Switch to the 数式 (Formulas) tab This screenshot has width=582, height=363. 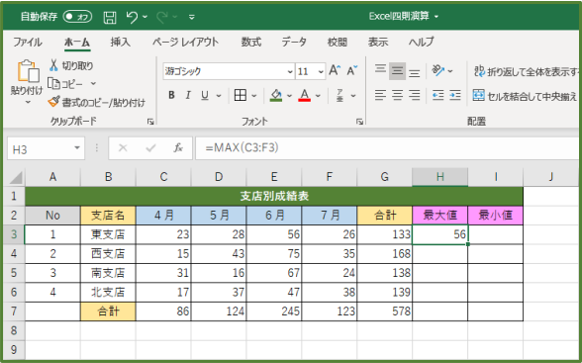pos(251,42)
